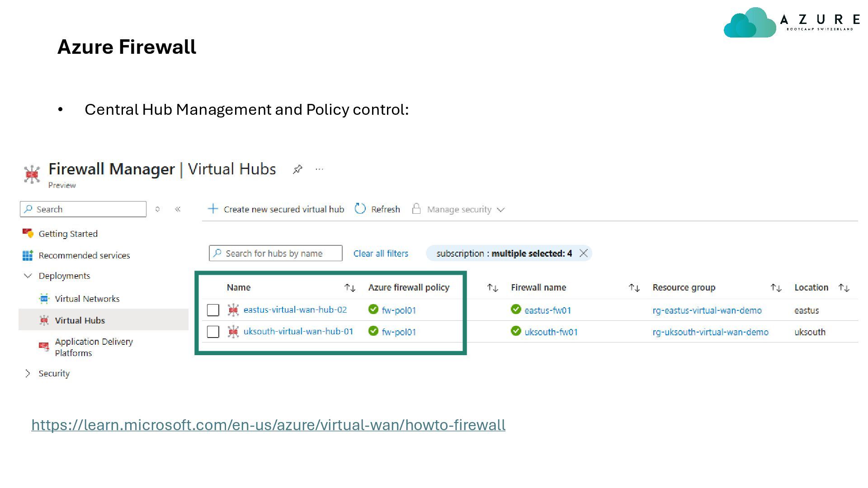Open the uksouth-virtual-wan-hub-01 link

(x=298, y=331)
